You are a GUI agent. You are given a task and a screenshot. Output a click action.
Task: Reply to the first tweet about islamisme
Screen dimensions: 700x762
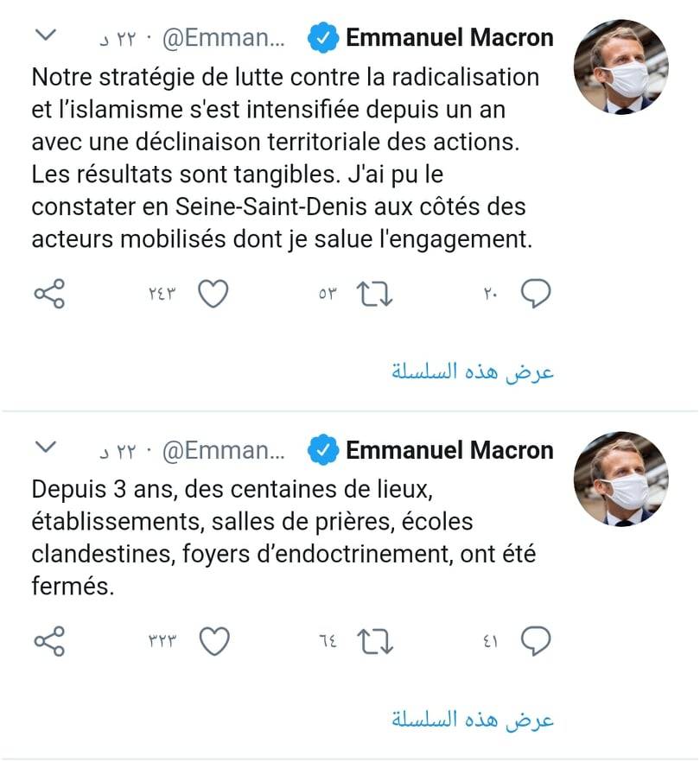coord(535,294)
